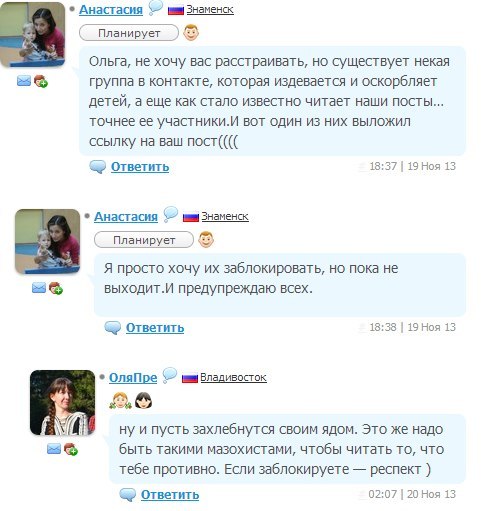
Task: Click twin girls child icon under ОляПре
Action: pos(120,401)
